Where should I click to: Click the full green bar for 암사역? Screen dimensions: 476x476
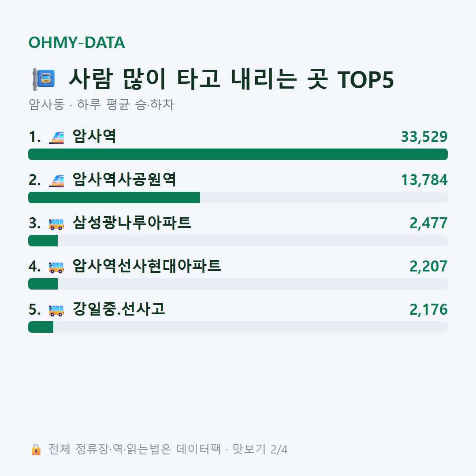pyautogui.click(x=238, y=154)
